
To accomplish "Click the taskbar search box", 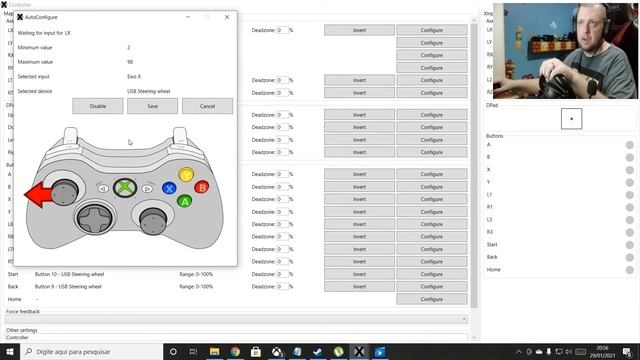I will click(92, 351).
